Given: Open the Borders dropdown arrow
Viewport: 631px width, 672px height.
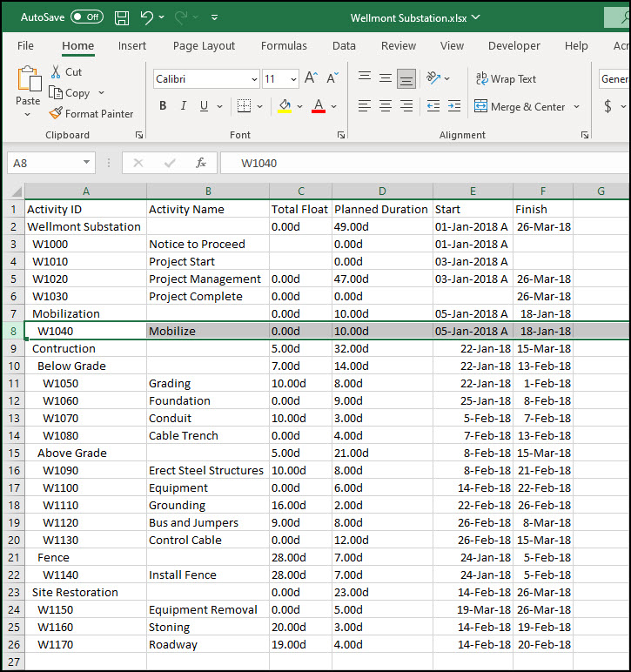Looking at the screenshot, I should coord(259,106).
